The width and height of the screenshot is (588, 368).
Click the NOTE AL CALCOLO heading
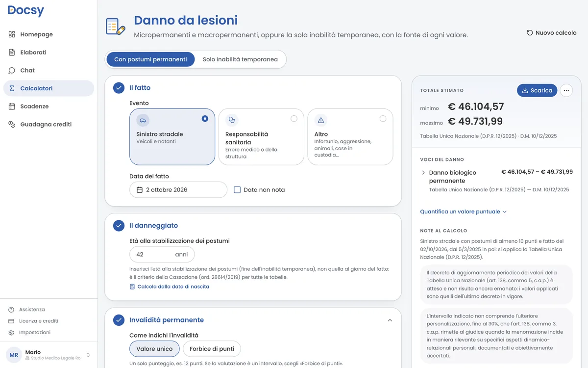(443, 231)
